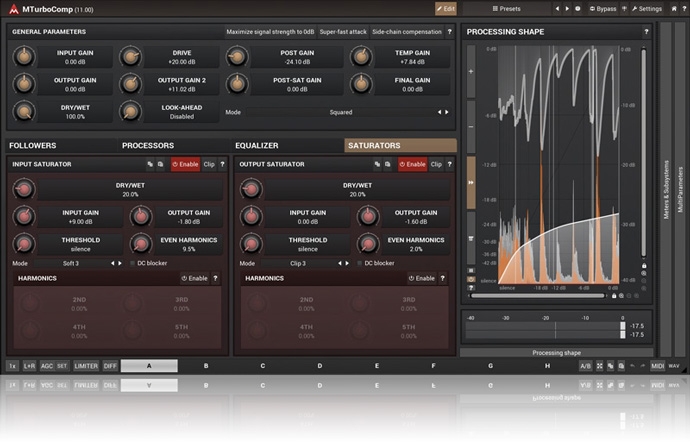Image resolution: width=690 pixels, height=445 pixels.
Task: Click the Processing Shape help question mark
Action: click(x=646, y=31)
